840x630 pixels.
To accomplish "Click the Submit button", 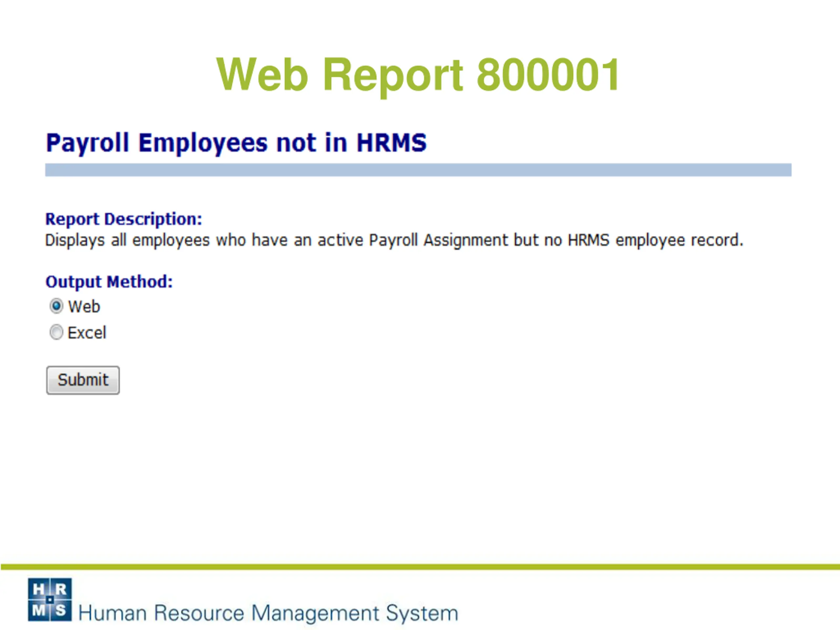I will click(83, 380).
